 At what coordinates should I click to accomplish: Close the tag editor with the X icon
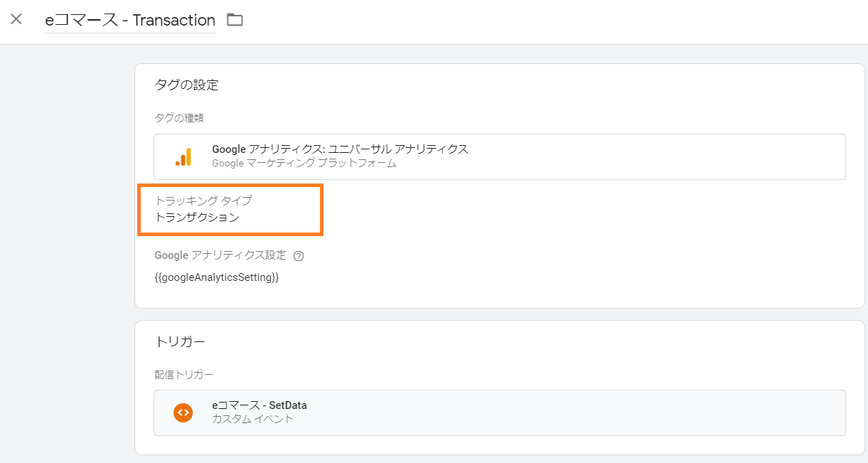point(16,19)
